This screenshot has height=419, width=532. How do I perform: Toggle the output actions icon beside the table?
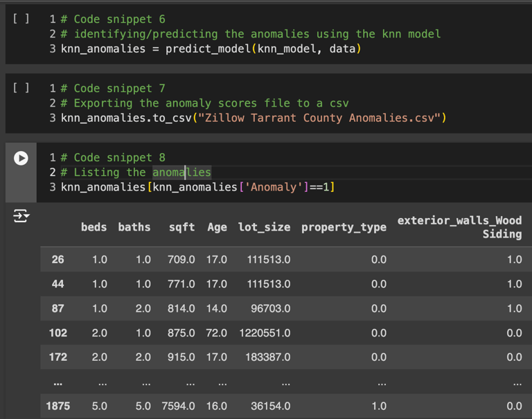[21, 217]
